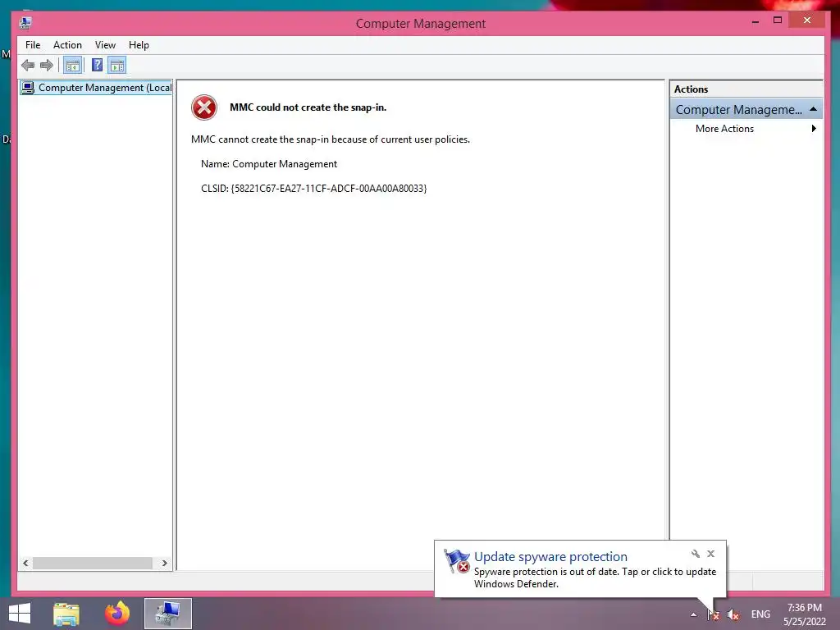
Task: Open the View menu
Action: click(x=105, y=45)
